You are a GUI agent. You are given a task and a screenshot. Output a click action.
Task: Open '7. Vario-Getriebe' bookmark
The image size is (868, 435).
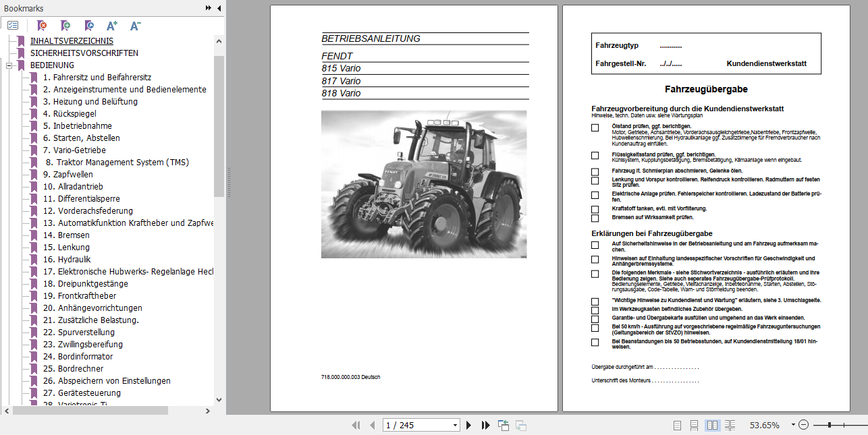74,150
